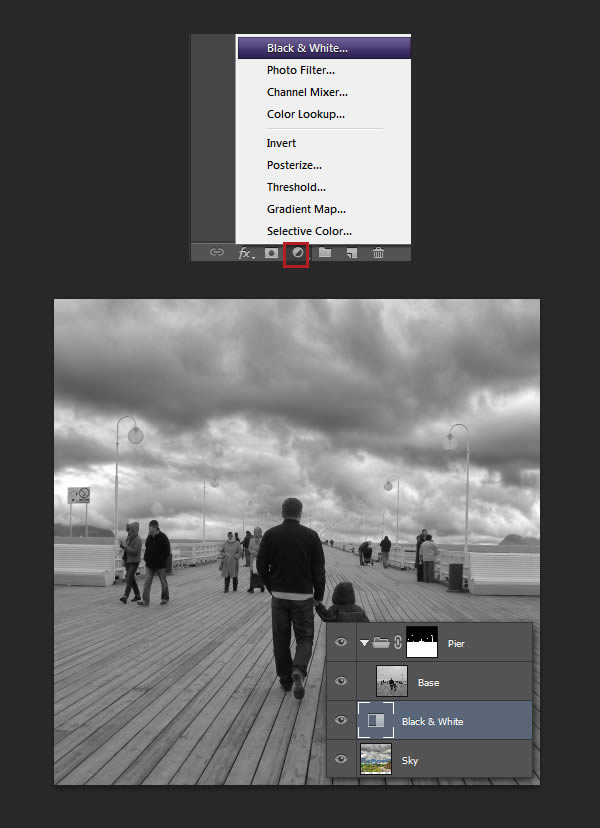This screenshot has height=828, width=600.
Task: Click the delete layer trash icon
Action: 378,253
